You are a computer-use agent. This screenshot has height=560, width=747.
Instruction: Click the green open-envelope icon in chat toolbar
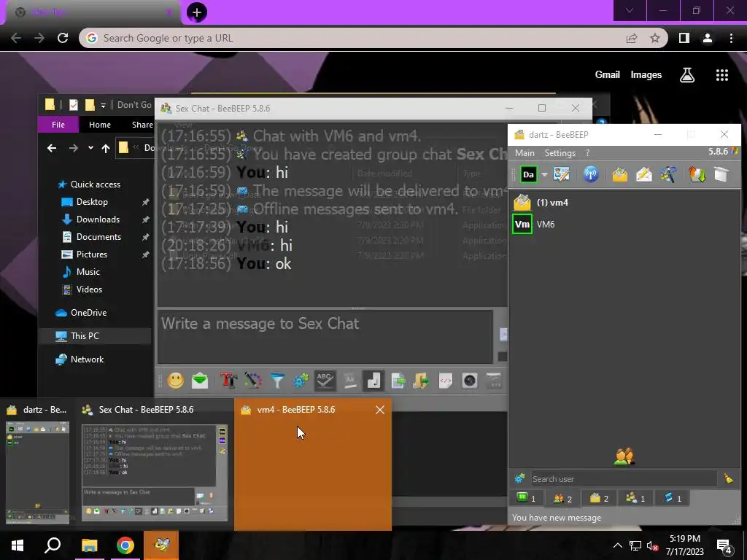pyautogui.click(x=200, y=381)
